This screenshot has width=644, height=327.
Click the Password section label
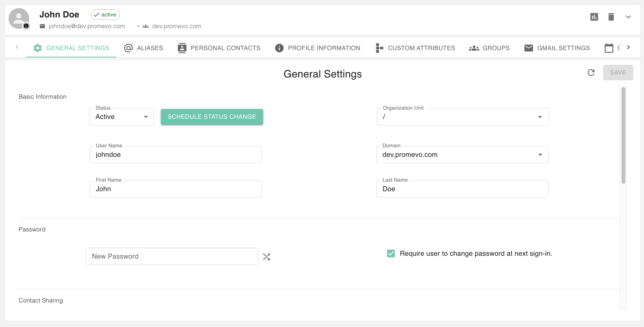[x=32, y=229]
